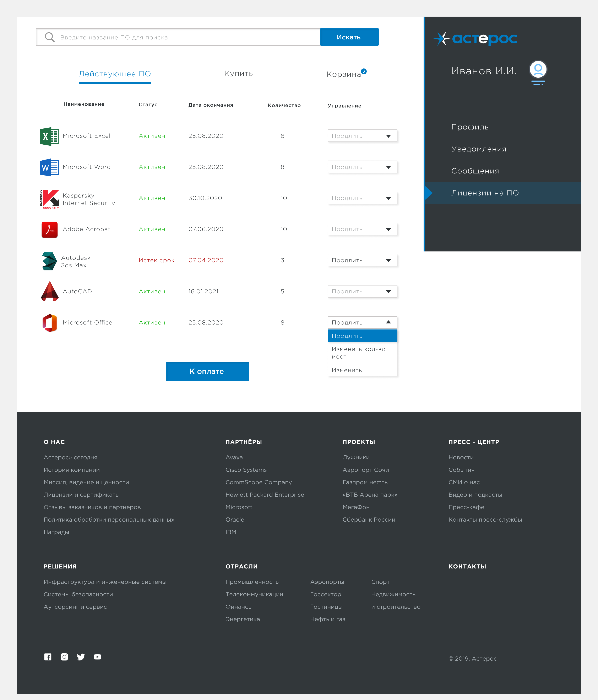The height and width of the screenshot is (700, 598).
Task: Click the Autodesk 3ds Max icon
Action: tap(49, 261)
